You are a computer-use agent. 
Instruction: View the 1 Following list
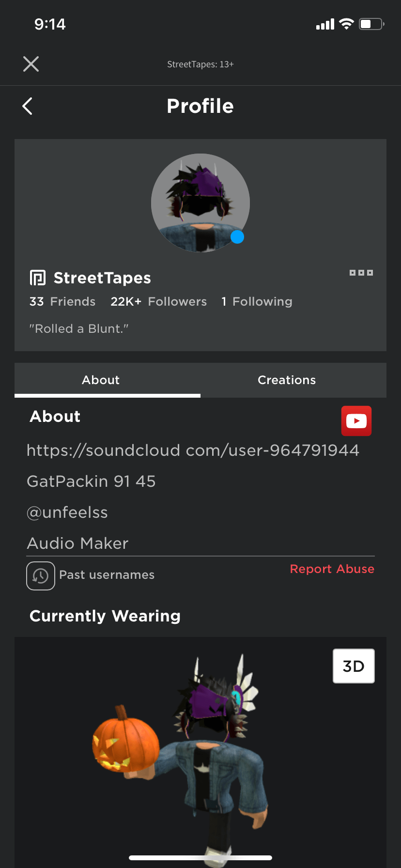[x=257, y=301]
